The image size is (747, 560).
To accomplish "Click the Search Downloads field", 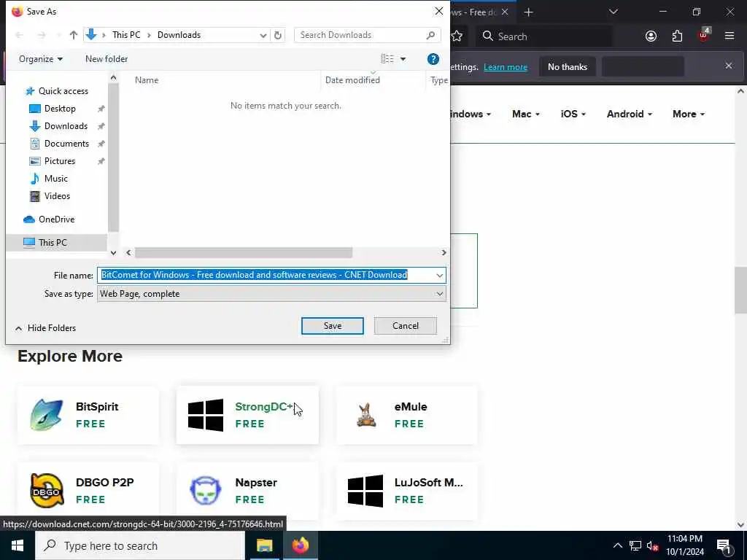I will [x=360, y=35].
